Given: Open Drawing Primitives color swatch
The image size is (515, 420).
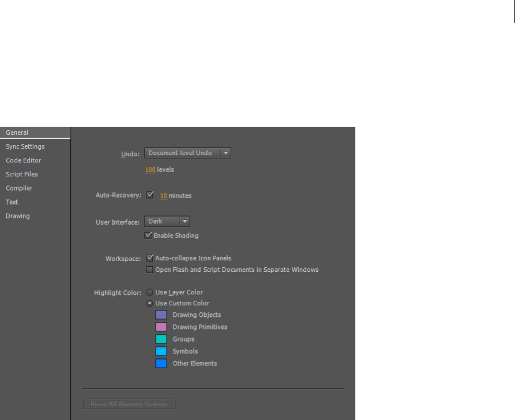Looking at the screenshot, I should click(x=161, y=327).
